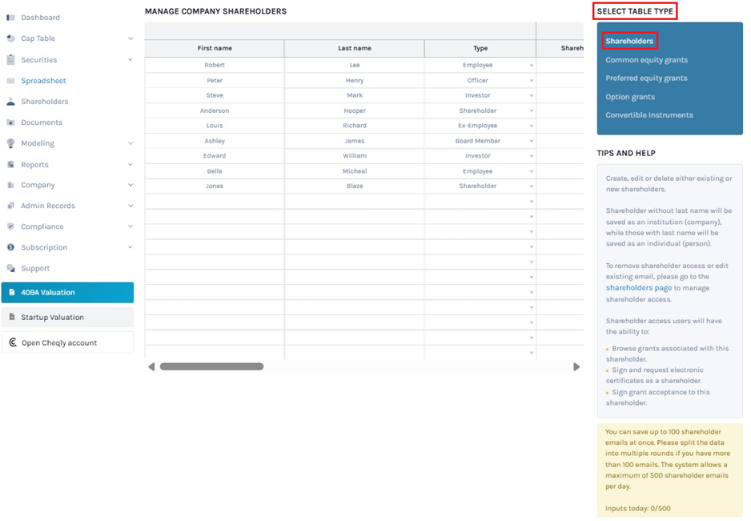
Task: Click the Company building icon
Action: pyautogui.click(x=11, y=185)
